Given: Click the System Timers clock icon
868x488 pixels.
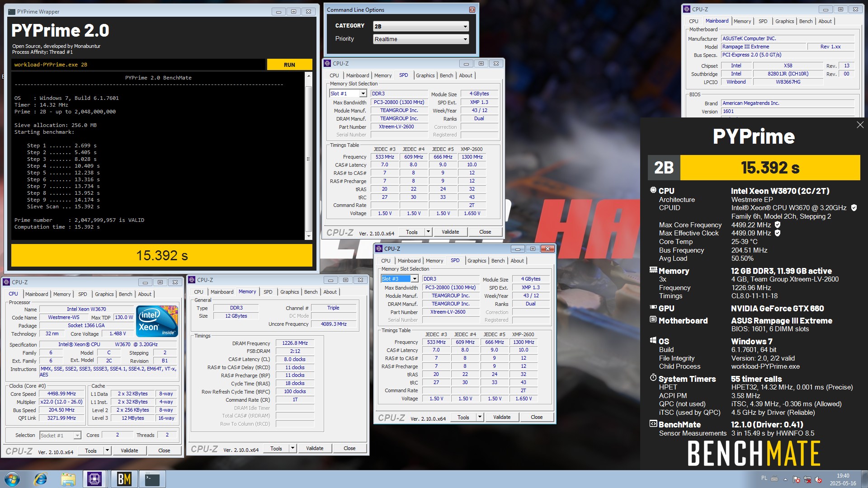Looking at the screenshot, I should point(653,378).
